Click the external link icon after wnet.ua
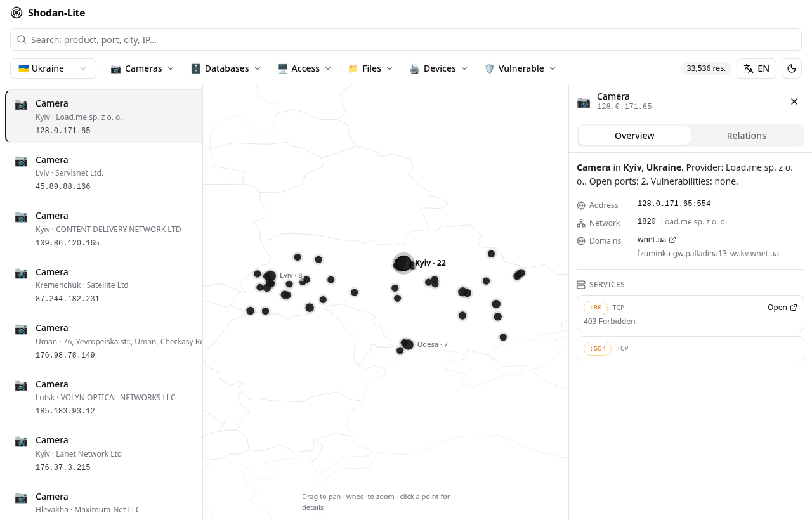This screenshot has width=812, height=520. pyautogui.click(x=672, y=240)
